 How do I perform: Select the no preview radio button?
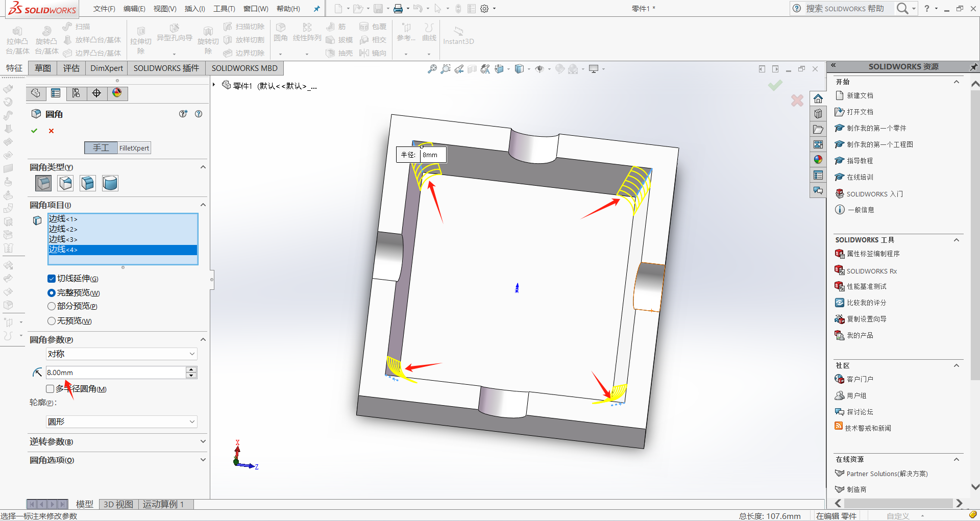(51, 321)
